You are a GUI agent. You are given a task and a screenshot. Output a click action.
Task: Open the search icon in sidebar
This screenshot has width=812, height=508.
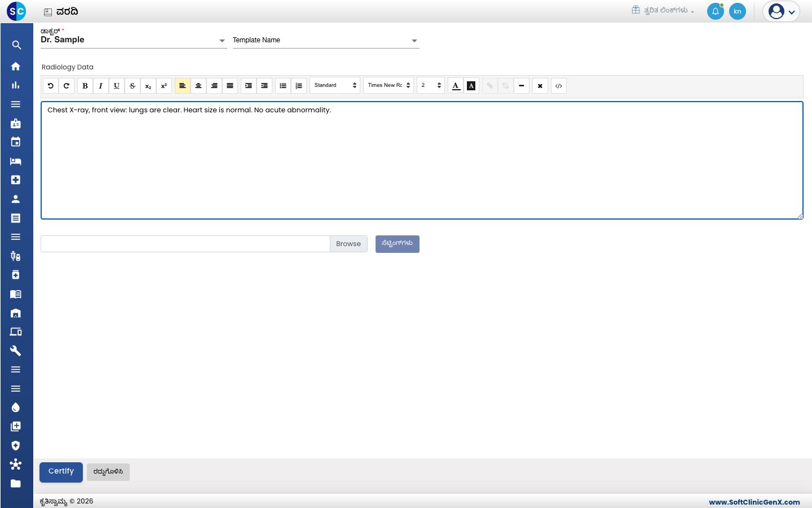[16, 45]
